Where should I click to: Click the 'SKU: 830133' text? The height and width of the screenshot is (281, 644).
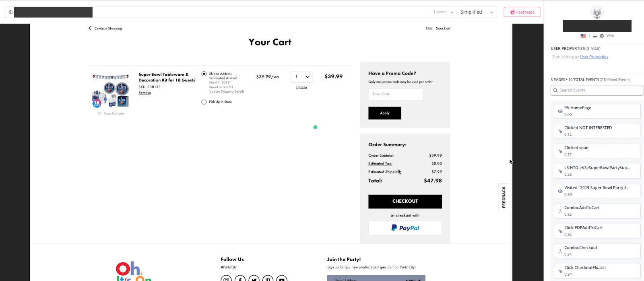coord(149,87)
